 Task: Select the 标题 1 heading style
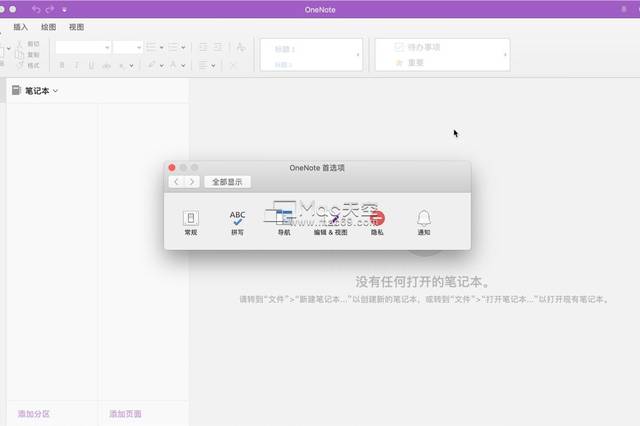coord(284,49)
